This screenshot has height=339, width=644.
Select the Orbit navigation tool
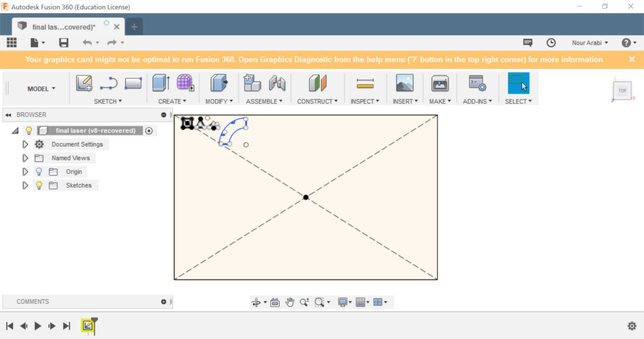click(x=256, y=302)
